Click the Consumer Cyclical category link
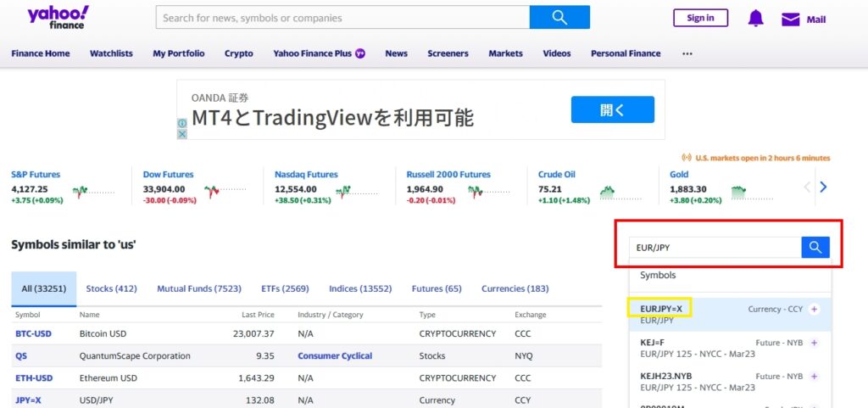This screenshot has width=868, height=408. point(335,356)
